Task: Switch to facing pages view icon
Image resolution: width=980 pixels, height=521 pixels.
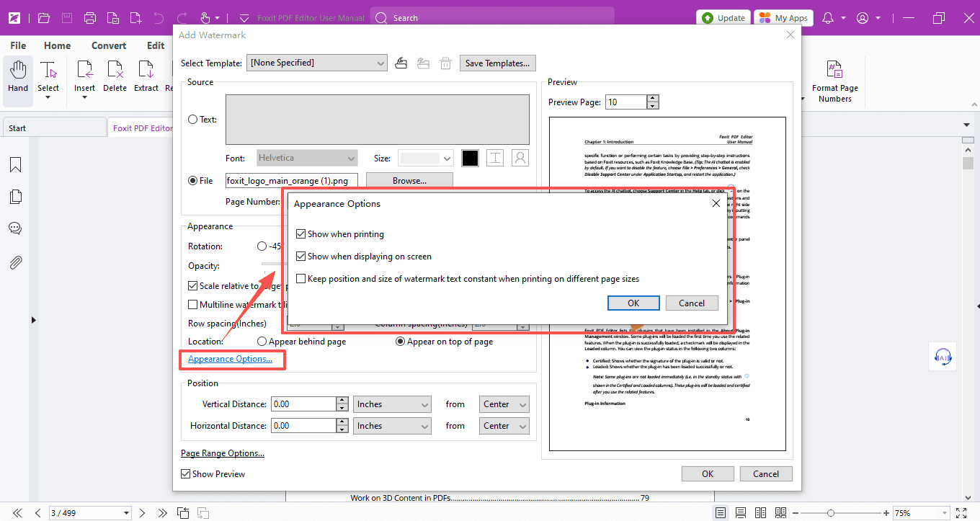Action: pyautogui.click(x=759, y=513)
